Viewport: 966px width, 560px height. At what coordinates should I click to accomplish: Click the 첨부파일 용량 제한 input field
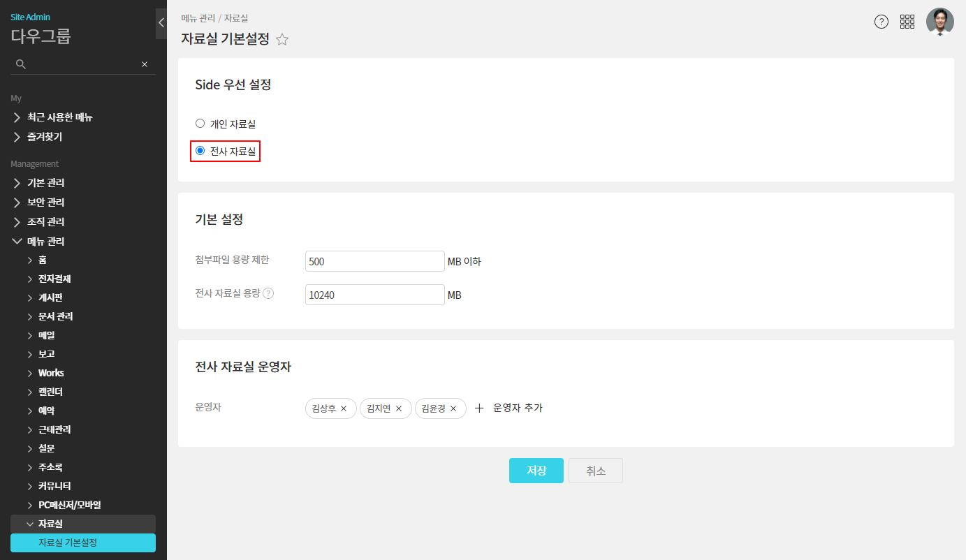(x=374, y=261)
